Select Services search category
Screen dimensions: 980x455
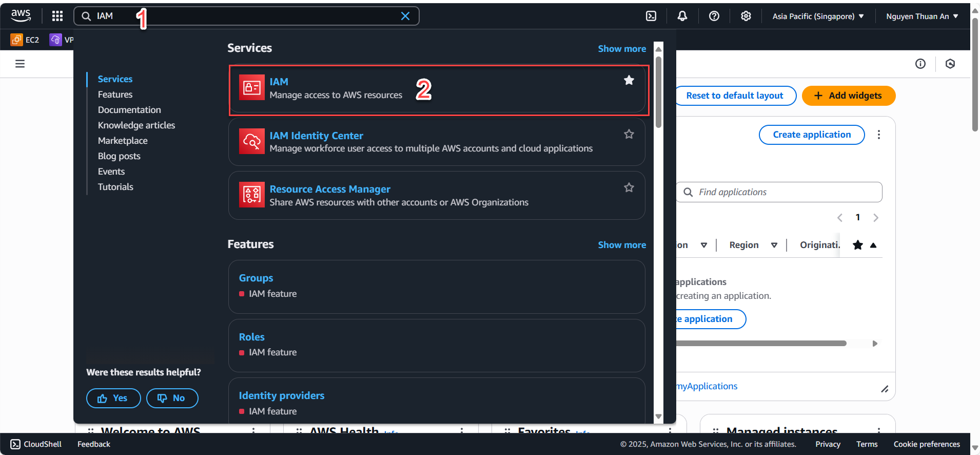pyautogui.click(x=115, y=79)
